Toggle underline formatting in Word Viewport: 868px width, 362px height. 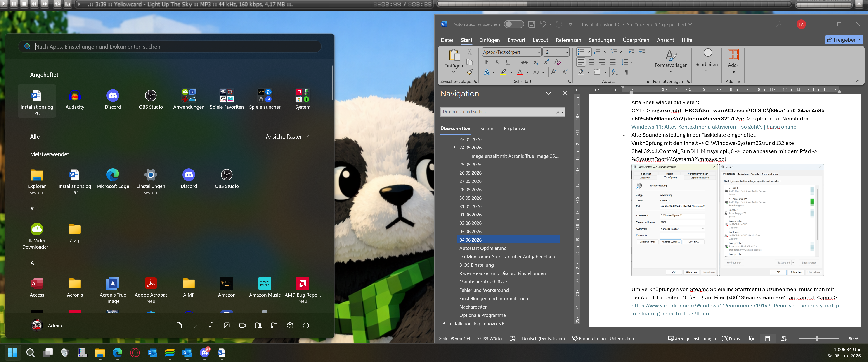(x=508, y=62)
